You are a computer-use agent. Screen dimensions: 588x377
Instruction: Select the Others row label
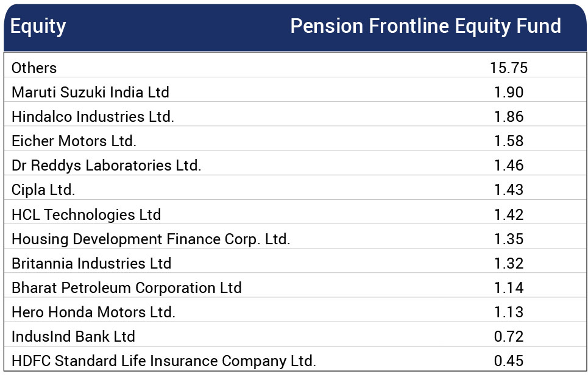pyautogui.click(x=34, y=68)
